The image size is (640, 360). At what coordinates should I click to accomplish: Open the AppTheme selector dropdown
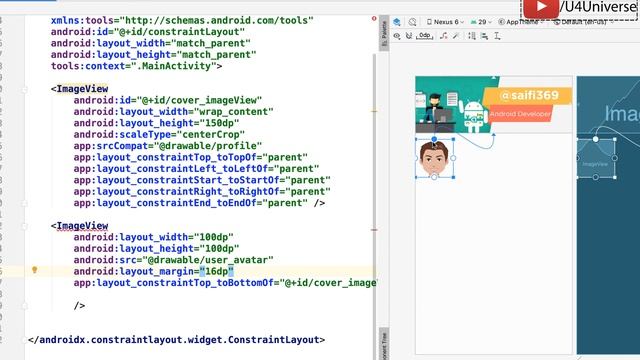521,22
